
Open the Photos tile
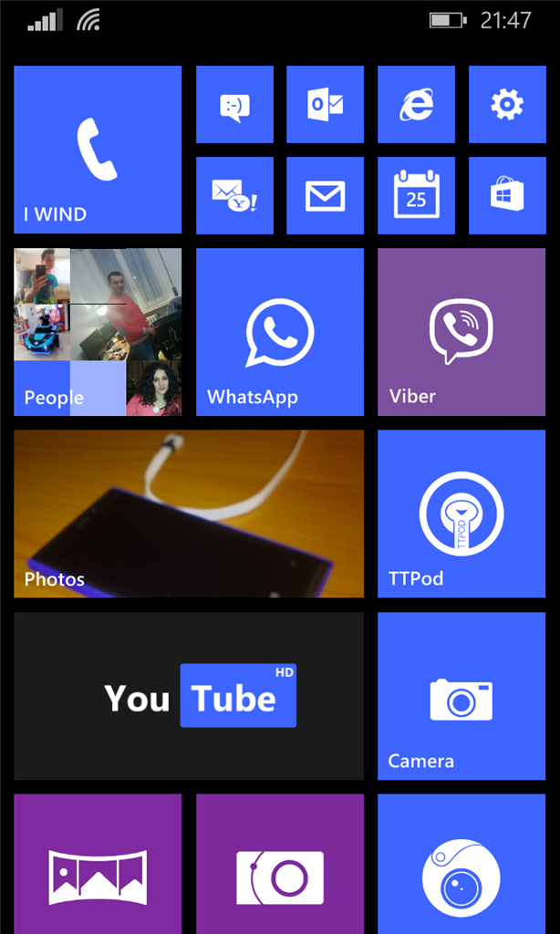[189, 514]
